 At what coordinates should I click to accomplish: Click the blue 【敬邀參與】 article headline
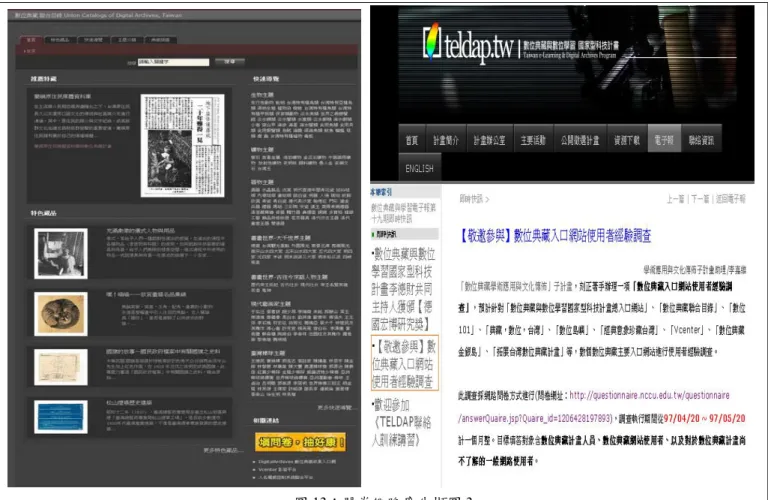[x=555, y=236]
